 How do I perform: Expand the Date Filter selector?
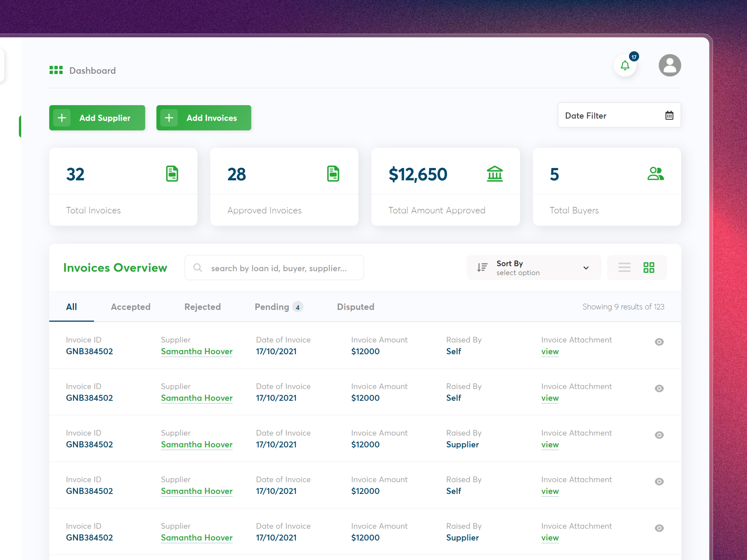point(619,115)
